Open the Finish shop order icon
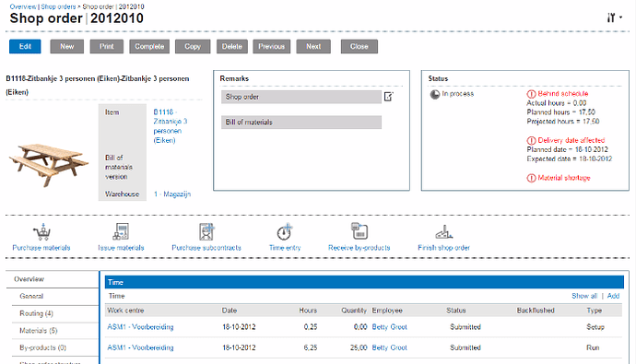 tap(443, 232)
